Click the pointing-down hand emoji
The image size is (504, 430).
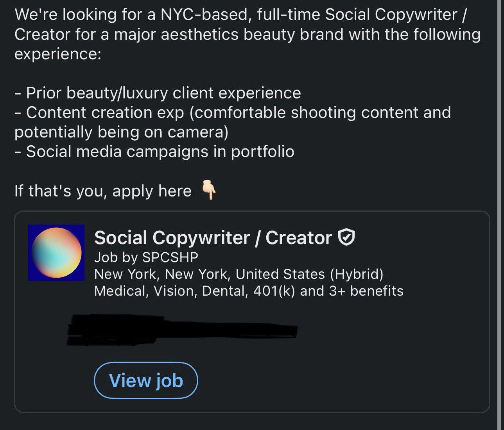208,190
